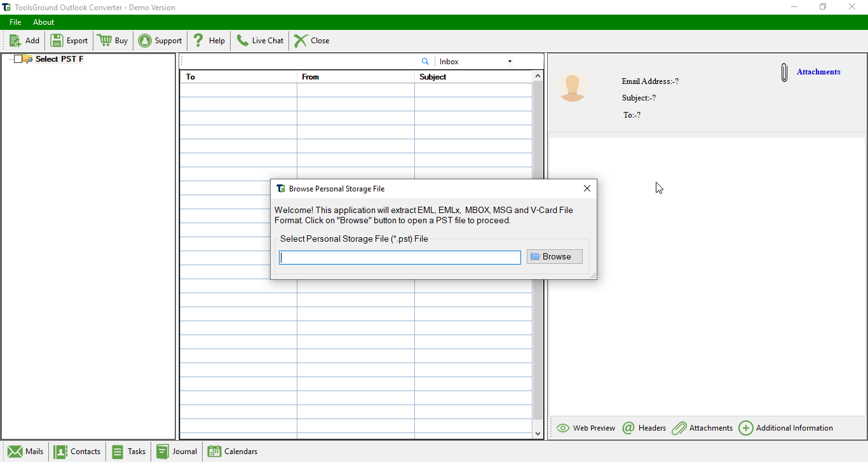Switch to the Contacts view
Image resolution: width=868 pixels, height=463 pixels.
pyautogui.click(x=78, y=452)
